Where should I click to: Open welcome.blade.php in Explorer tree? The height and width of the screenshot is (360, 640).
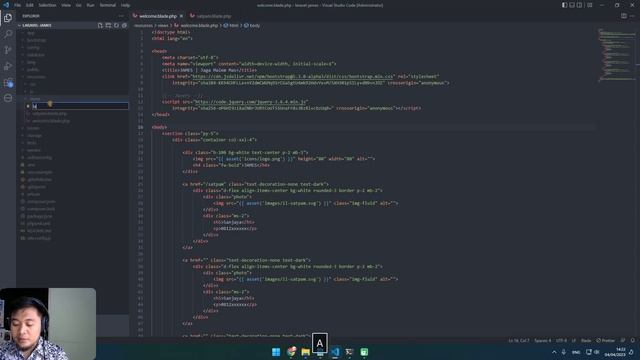[51, 121]
